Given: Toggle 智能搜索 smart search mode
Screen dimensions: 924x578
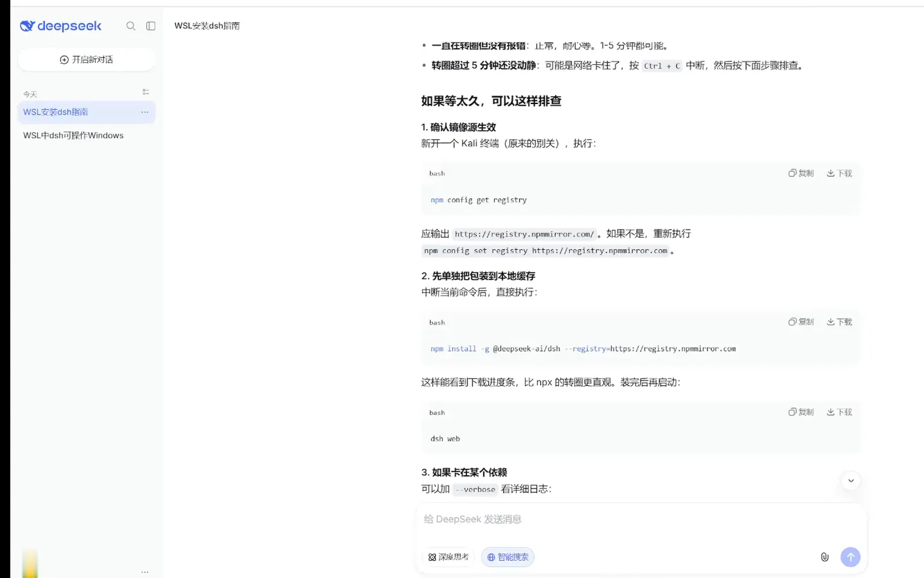Looking at the screenshot, I should [508, 557].
